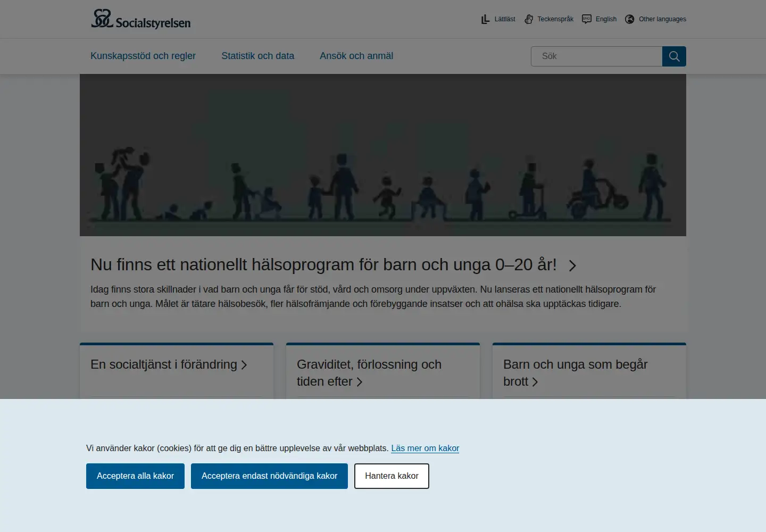Click the Socialstyrelsen logo

141,19
